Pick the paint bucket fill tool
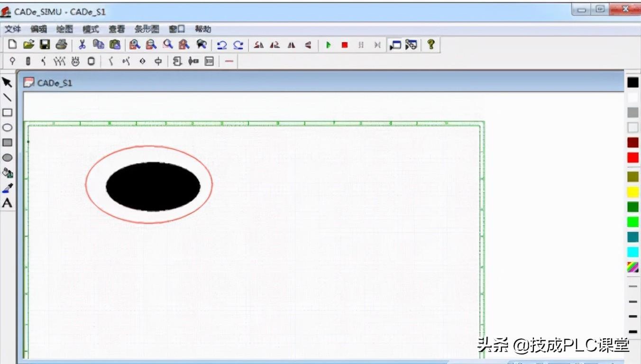 point(7,173)
